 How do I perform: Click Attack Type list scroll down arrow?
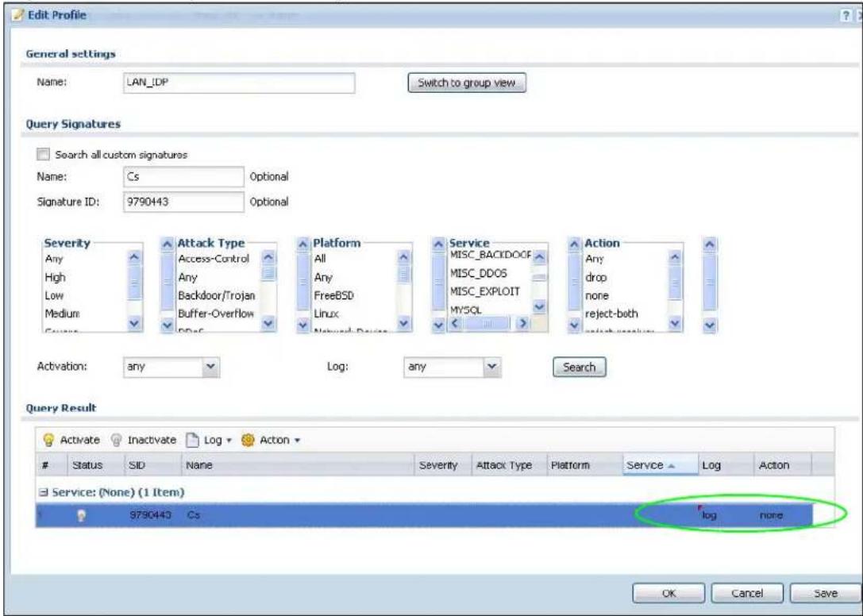(x=268, y=324)
